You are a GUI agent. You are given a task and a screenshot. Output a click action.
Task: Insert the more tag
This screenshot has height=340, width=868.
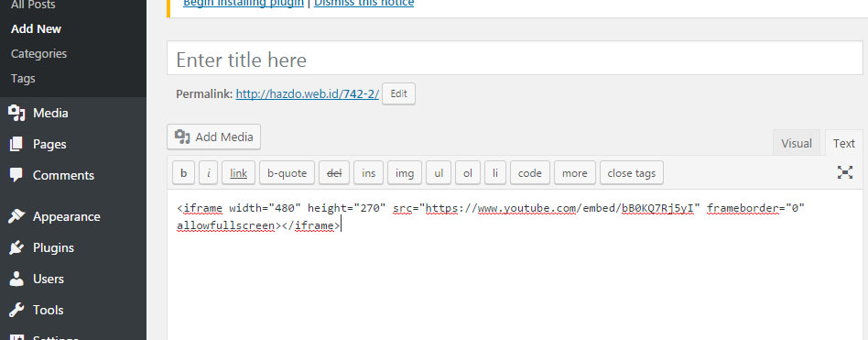(575, 173)
